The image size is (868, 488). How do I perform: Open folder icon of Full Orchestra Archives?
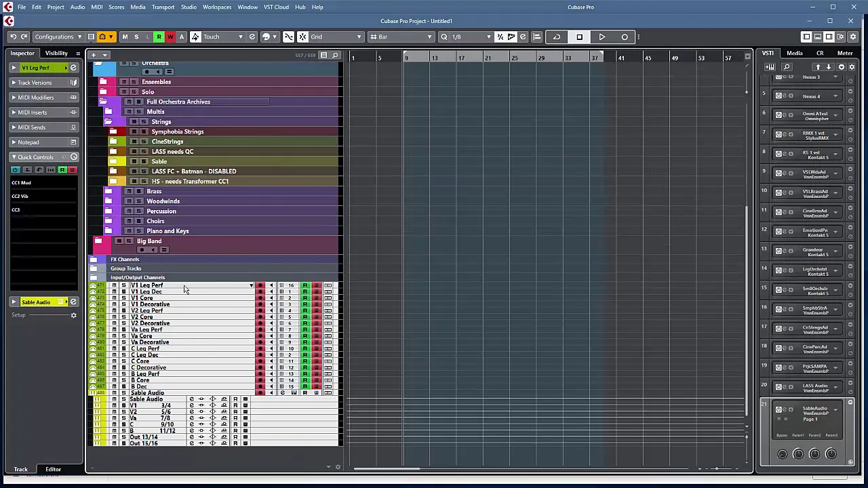pos(103,102)
